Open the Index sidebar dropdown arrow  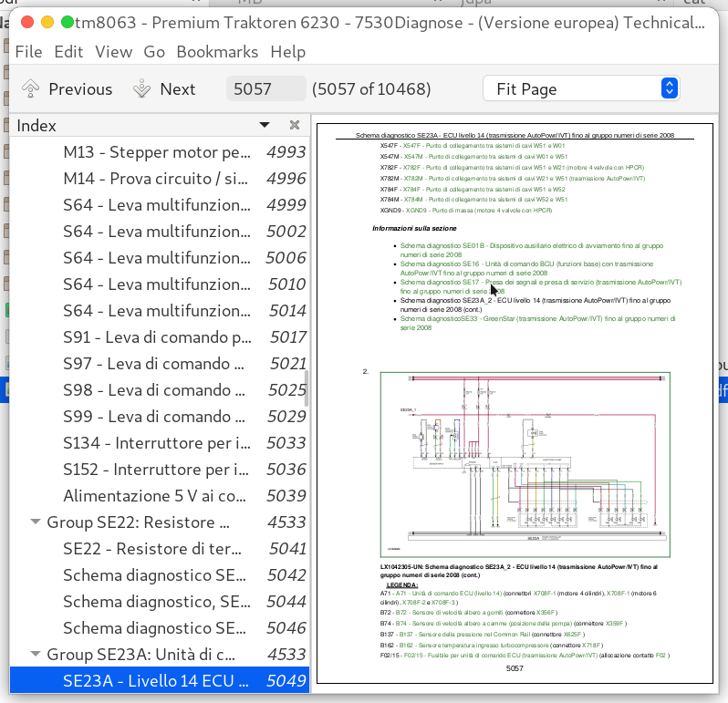coord(265,125)
